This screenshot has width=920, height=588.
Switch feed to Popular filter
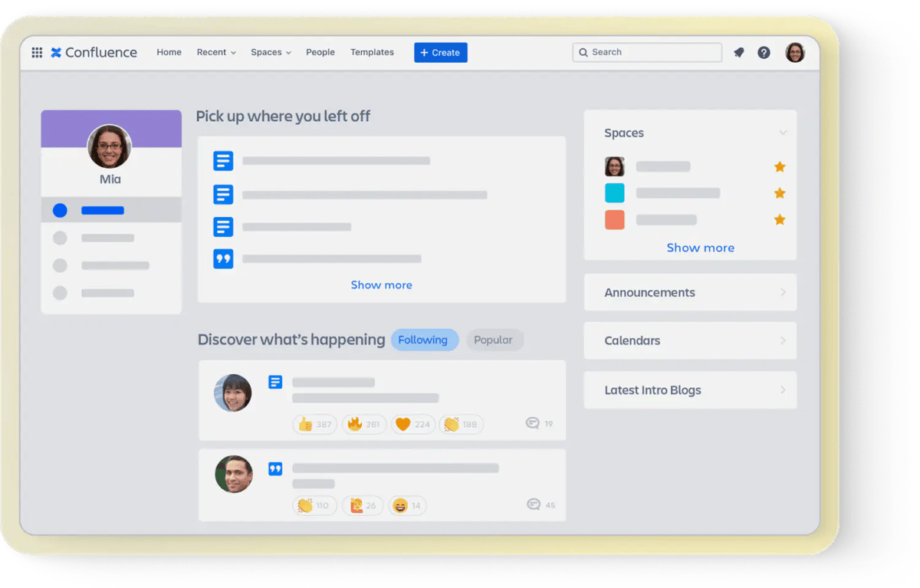pyautogui.click(x=493, y=340)
